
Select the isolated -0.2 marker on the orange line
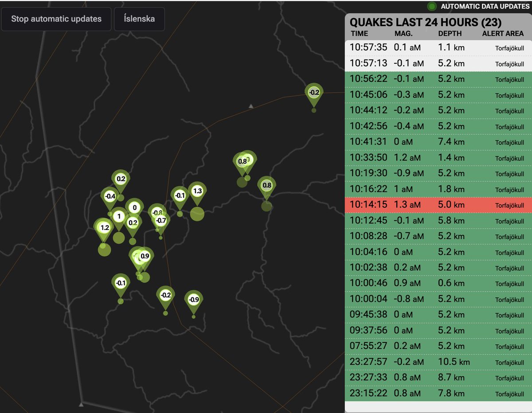[314, 95]
